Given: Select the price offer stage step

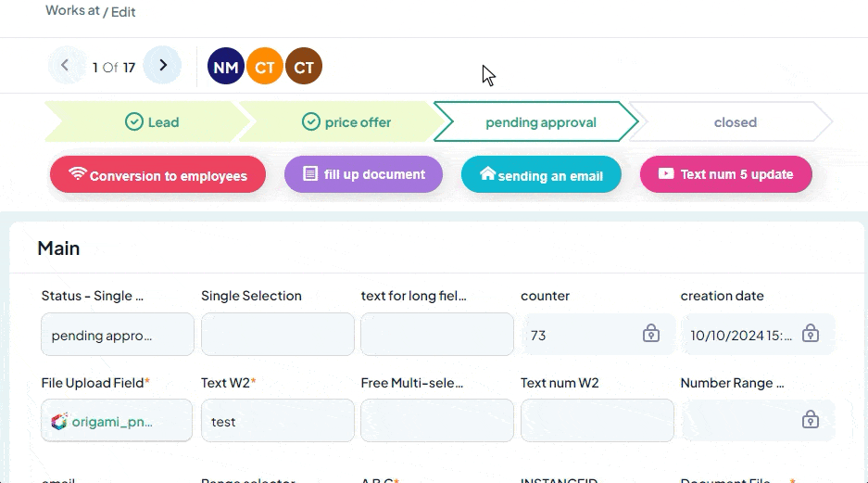Looking at the screenshot, I should pos(346,122).
